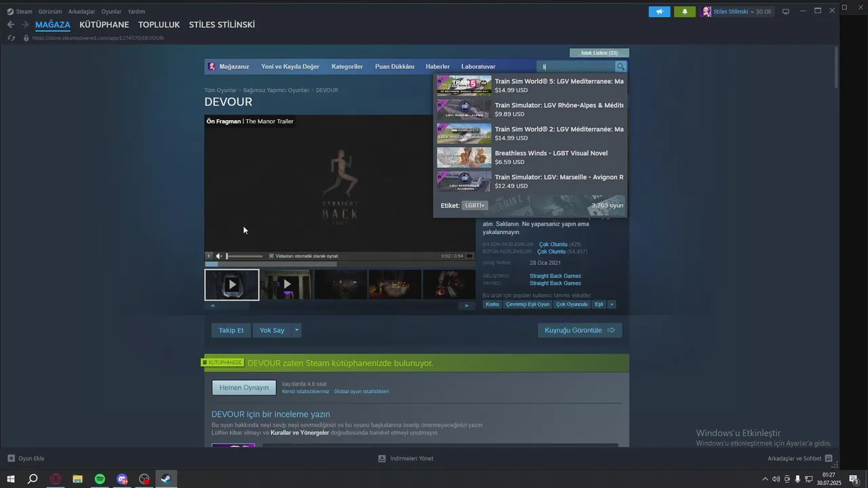Open Discord from taskbar
Viewport: 868px width, 488px height.
pyautogui.click(x=122, y=479)
